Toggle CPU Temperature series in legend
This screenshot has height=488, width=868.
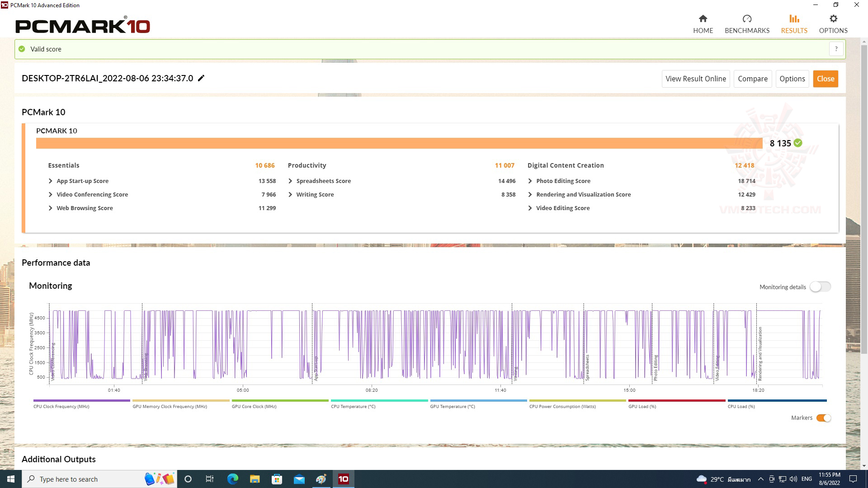pyautogui.click(x=379, y=404)
